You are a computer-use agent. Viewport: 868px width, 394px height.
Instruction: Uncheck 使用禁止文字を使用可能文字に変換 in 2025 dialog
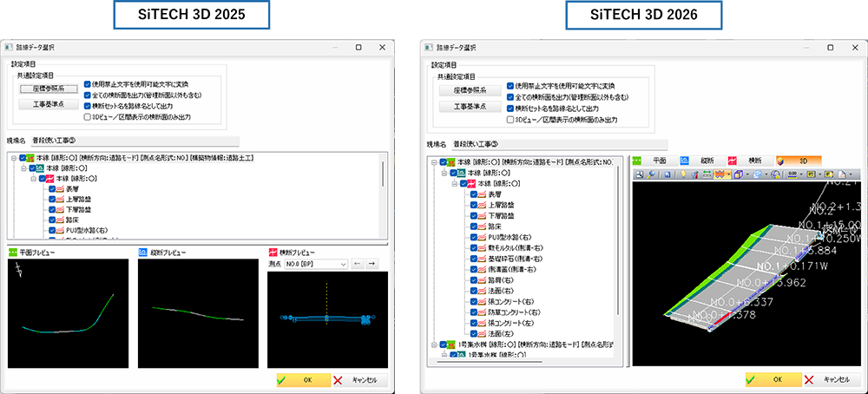[87, 85]
